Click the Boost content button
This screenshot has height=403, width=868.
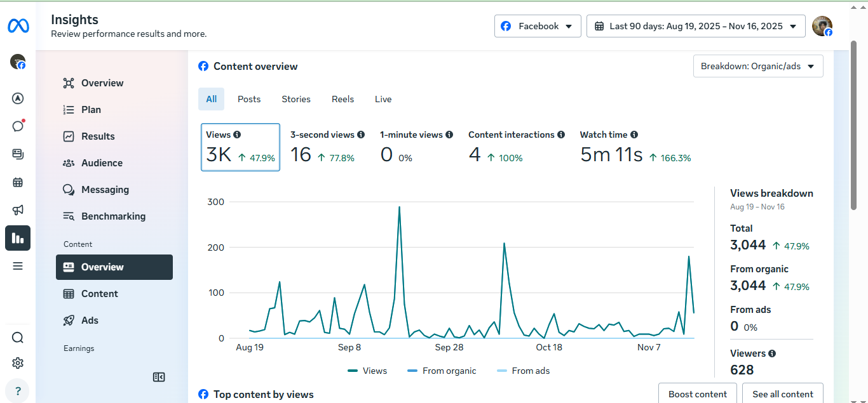[697, 393]
